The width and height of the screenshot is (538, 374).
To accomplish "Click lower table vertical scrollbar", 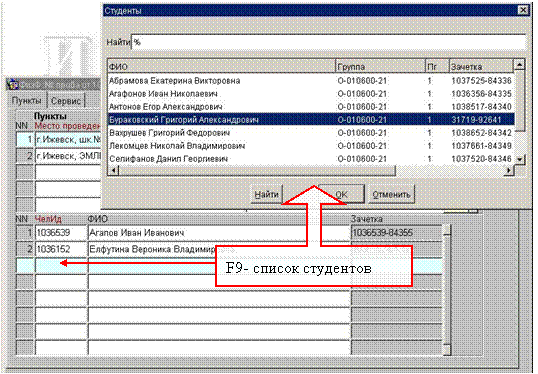I will [x=447, y=290].
